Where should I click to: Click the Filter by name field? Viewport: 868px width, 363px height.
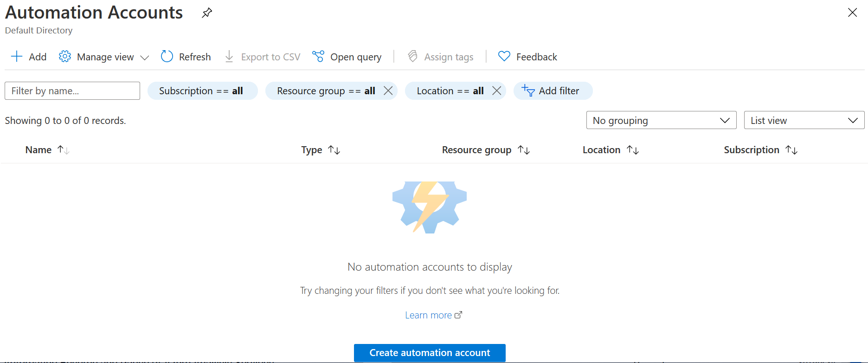(x=72, y=91)
